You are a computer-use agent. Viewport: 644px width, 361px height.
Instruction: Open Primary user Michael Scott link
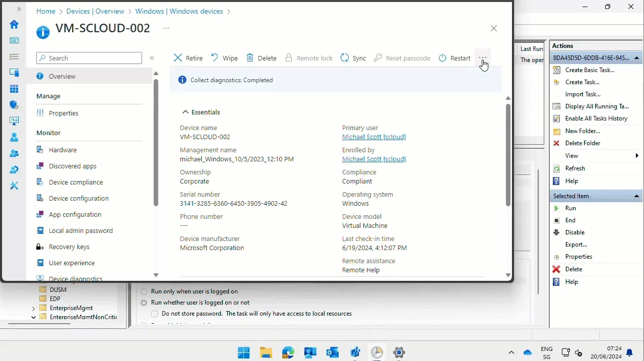tap(374, 137)
